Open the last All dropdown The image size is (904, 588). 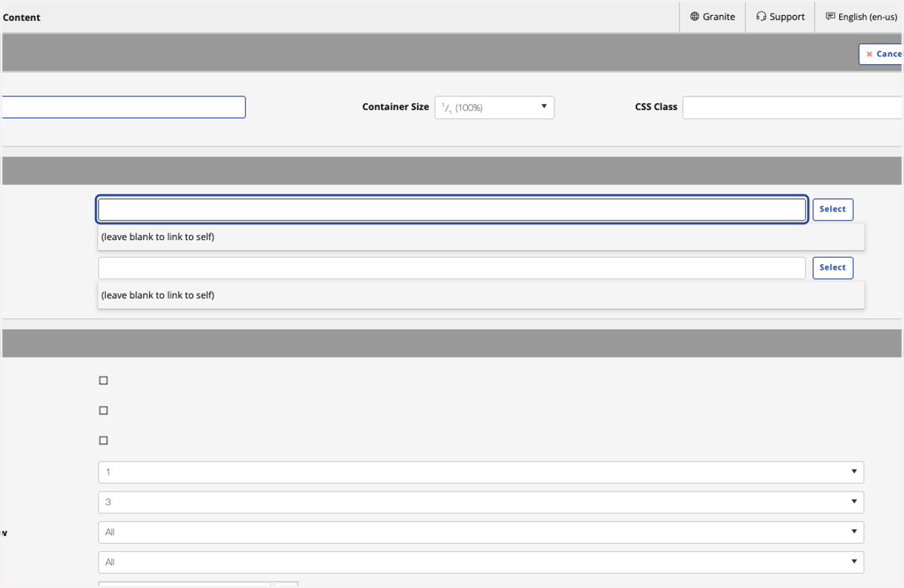pos(481,562)
